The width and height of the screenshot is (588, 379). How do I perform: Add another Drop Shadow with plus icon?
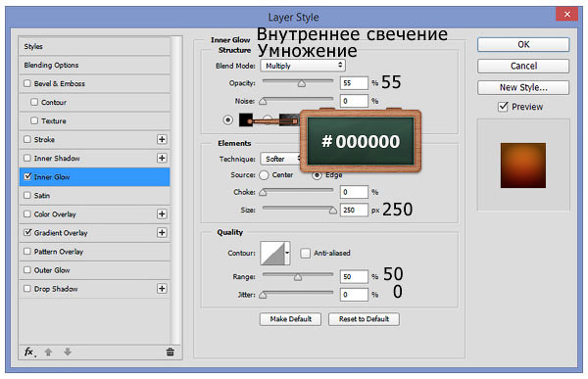pos(162,289)
